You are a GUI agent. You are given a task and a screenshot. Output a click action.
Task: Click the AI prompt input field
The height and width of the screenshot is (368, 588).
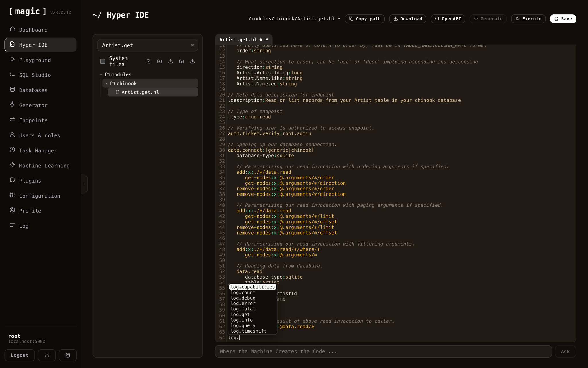(383, 351)
